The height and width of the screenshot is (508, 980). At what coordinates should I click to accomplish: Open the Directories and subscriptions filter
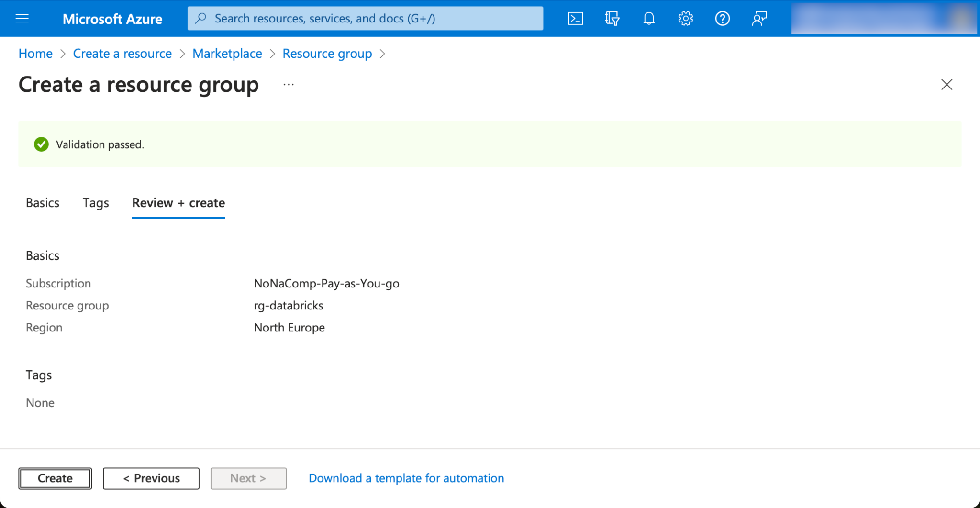point(612,19)
